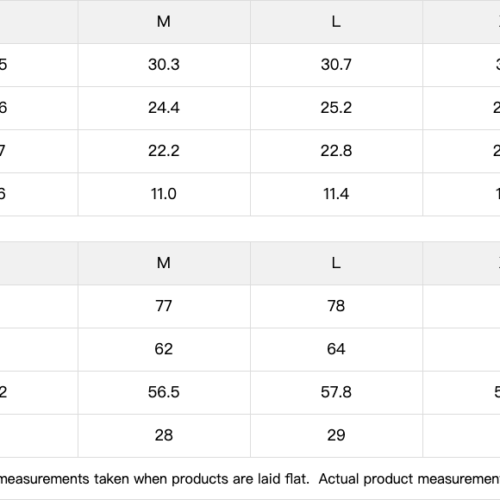Select the 11.0 cell
Image resolution: width=500 pixels, height=500 pixels.
(164, 194)
